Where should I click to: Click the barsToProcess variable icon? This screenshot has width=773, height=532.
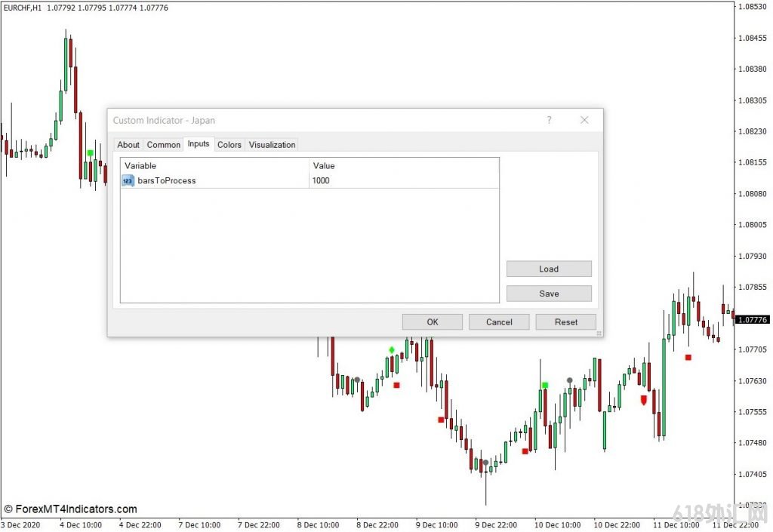click(x=128, y=180)
